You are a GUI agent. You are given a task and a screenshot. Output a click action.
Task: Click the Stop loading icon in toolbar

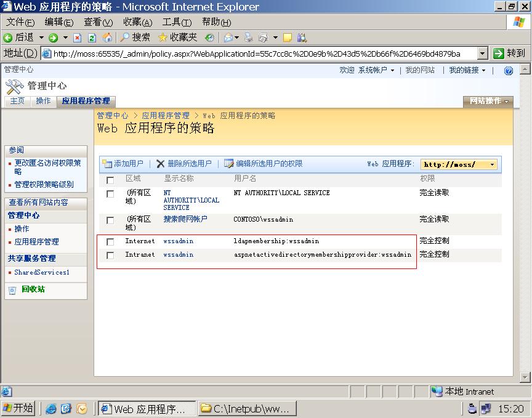pos(78,38)
